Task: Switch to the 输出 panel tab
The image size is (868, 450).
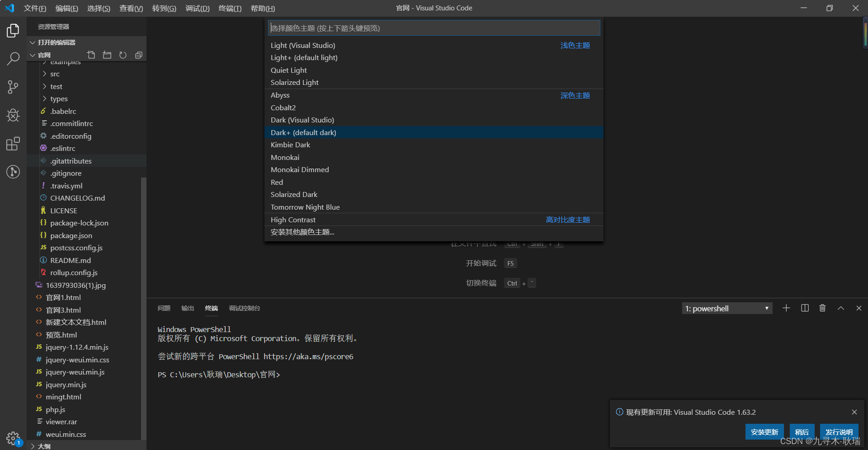Action: (188, 308)
